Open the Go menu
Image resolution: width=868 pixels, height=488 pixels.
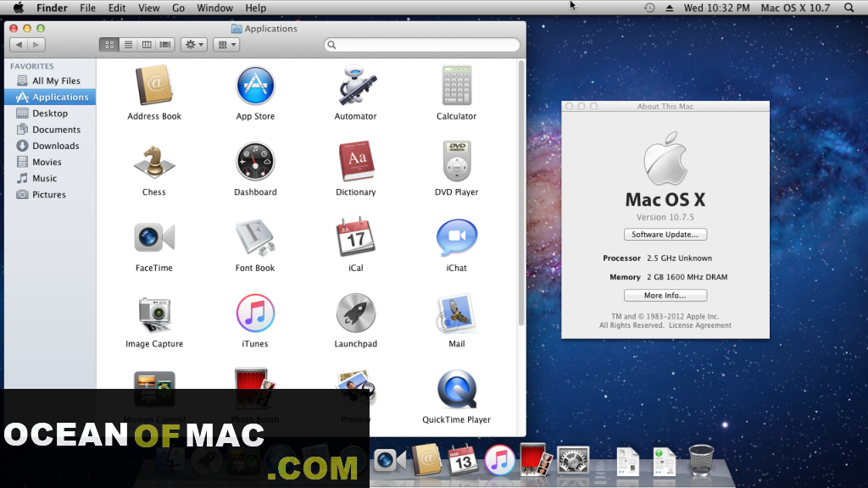178,8
